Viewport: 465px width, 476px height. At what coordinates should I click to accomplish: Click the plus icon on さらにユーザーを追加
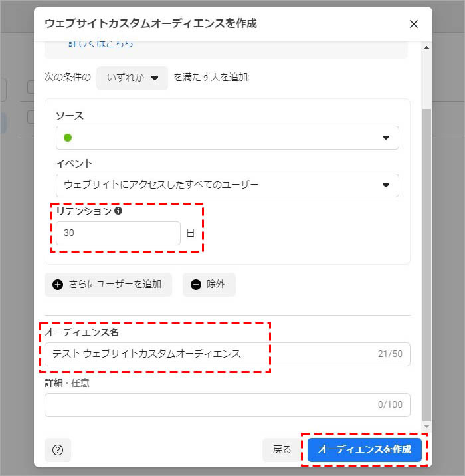58,285
